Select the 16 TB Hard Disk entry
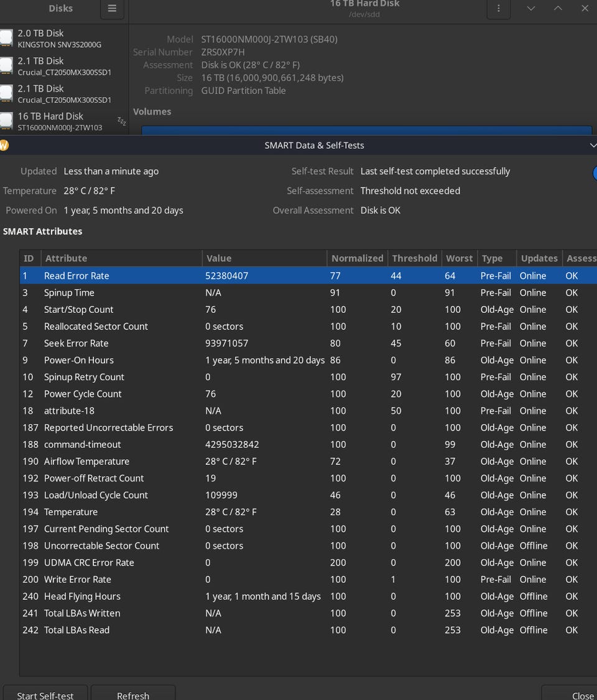Image resolution: width=597 pixels, height=700 pixels. tap(64, 121)
